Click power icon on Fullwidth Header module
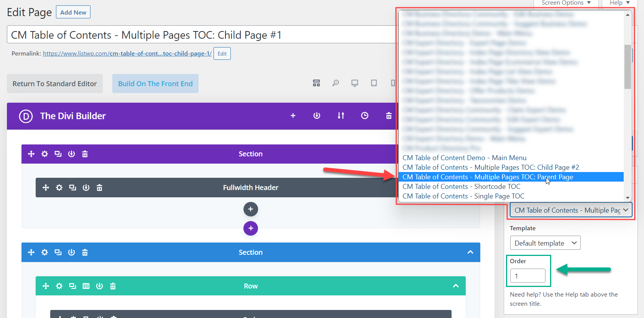Screen dimensions: 644x318 click(x=86, y=188)
